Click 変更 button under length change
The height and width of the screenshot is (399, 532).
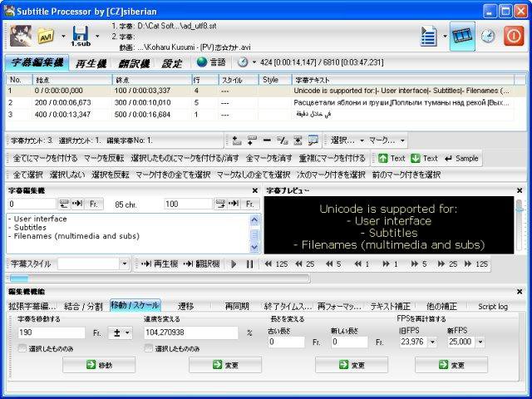pyautogui.click(x=352, y=365)
